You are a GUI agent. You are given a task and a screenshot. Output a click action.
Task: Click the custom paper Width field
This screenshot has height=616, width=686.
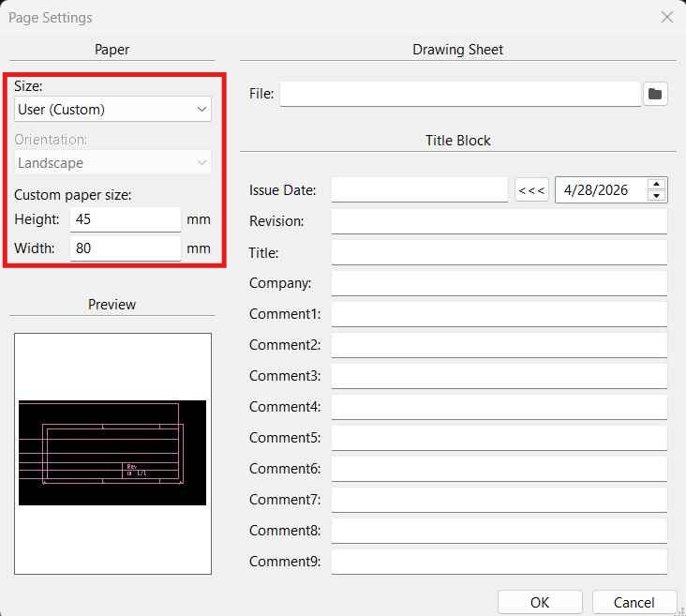tap(126, 248)
